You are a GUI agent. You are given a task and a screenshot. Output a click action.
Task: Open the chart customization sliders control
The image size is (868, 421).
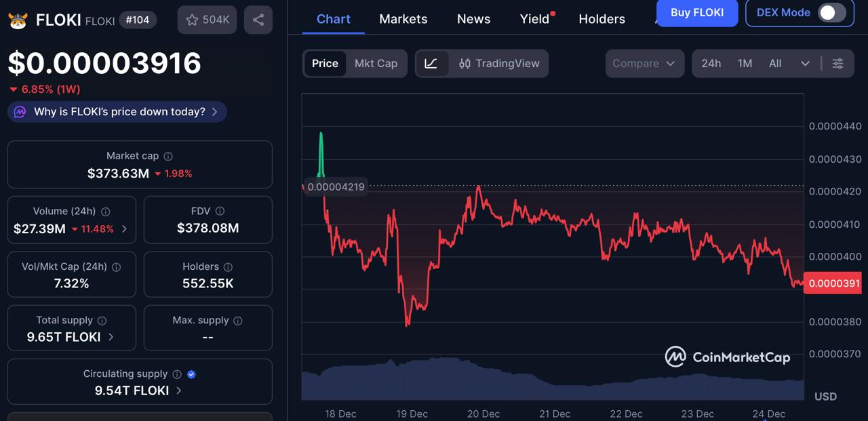point(838,63)
